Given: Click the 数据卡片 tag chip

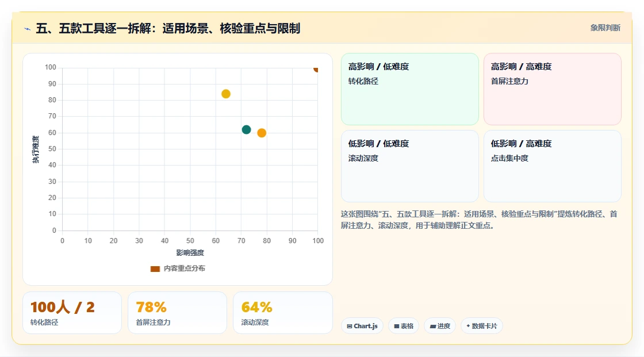Looking at the screenshot, I should [x=482, y=326].
